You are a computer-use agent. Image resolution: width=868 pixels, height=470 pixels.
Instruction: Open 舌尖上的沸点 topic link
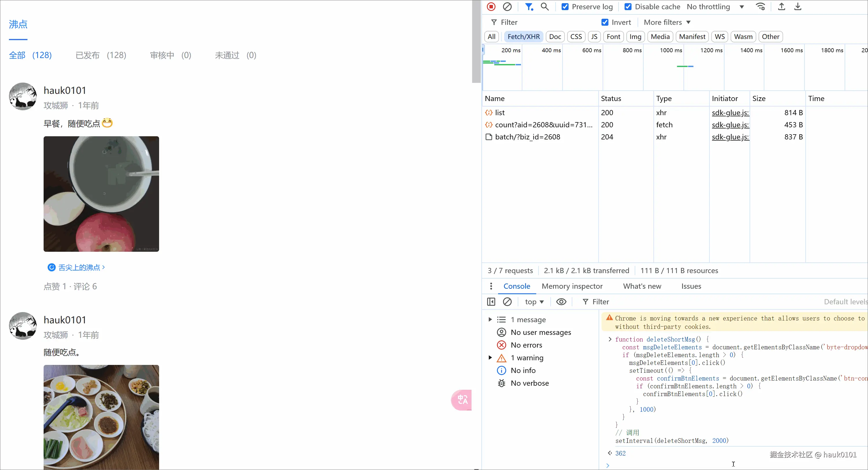point(76,267)
